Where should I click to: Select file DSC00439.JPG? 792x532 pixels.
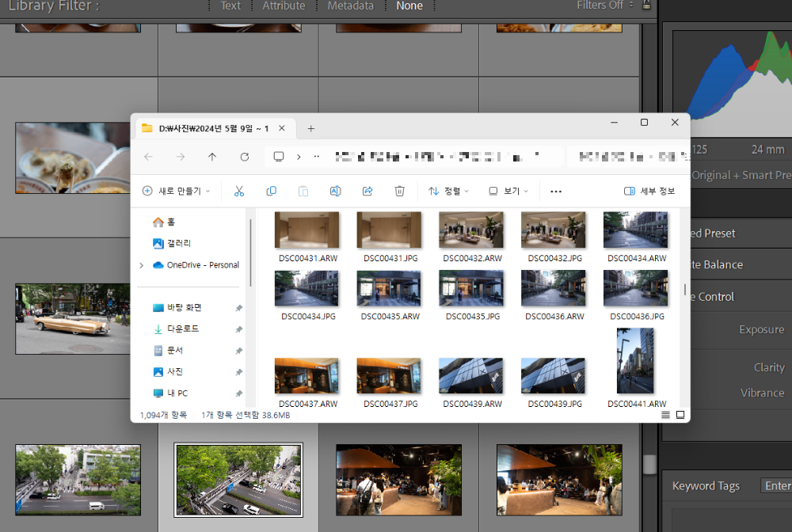(554, 382)
